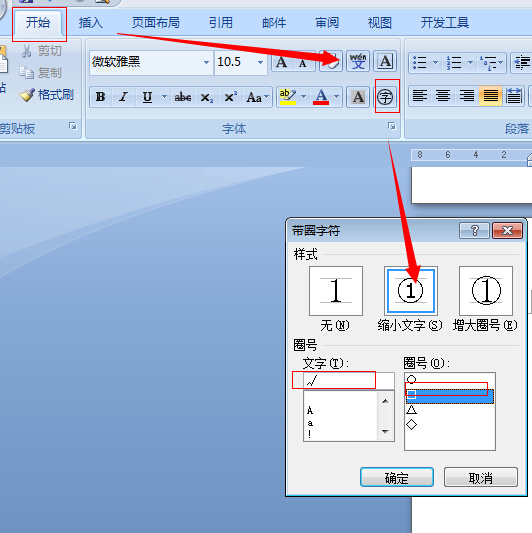Click the Grow Font icon

(x=282, y=62)
